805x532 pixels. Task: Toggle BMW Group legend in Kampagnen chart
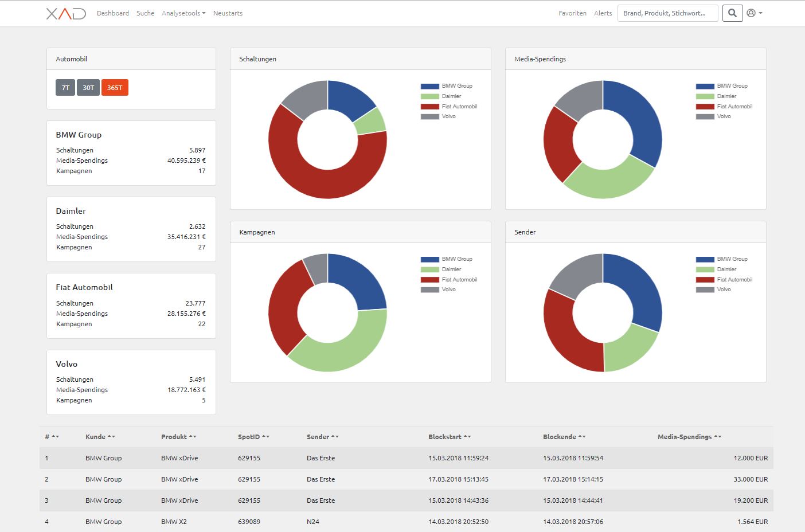tap(447, 259)
